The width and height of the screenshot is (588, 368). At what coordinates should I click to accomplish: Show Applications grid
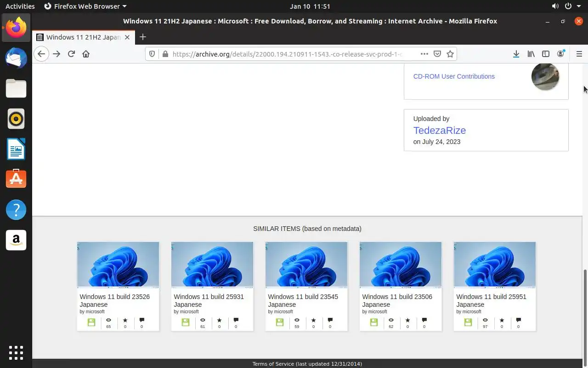16,352
